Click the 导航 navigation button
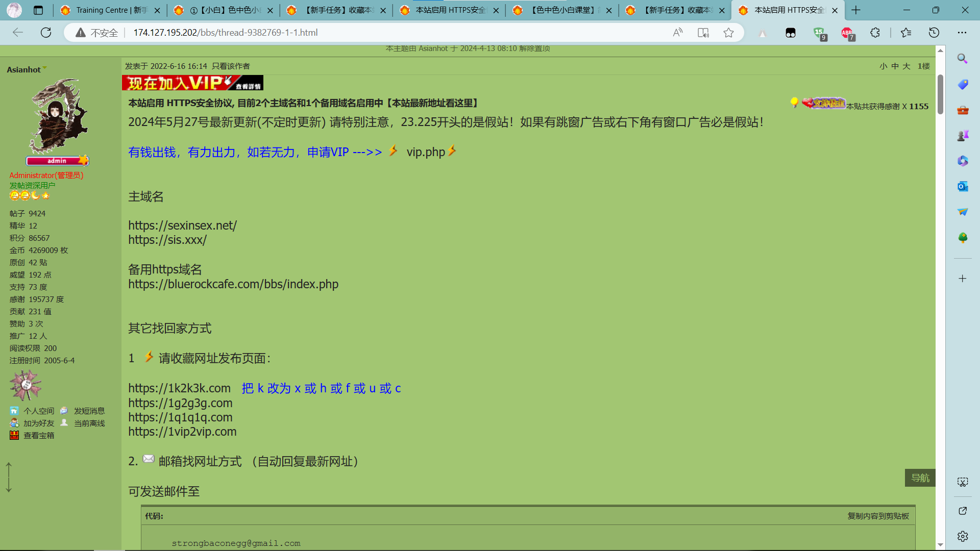The image size is (980, 551). point(920,478)
